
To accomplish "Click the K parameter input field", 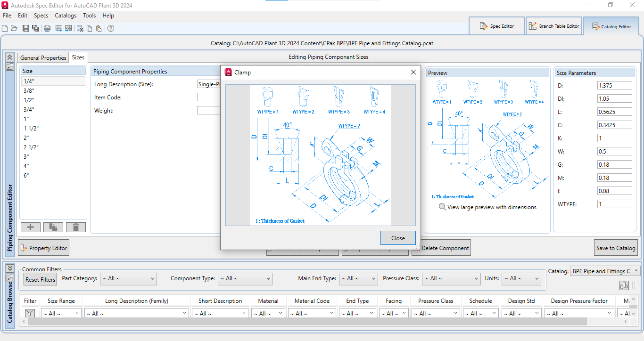I will [614, 138].
